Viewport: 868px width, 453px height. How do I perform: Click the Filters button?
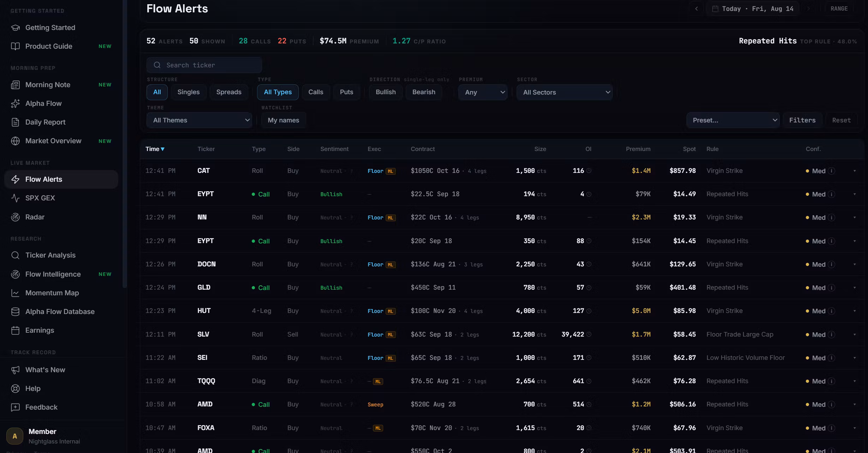tap(802, 120)
